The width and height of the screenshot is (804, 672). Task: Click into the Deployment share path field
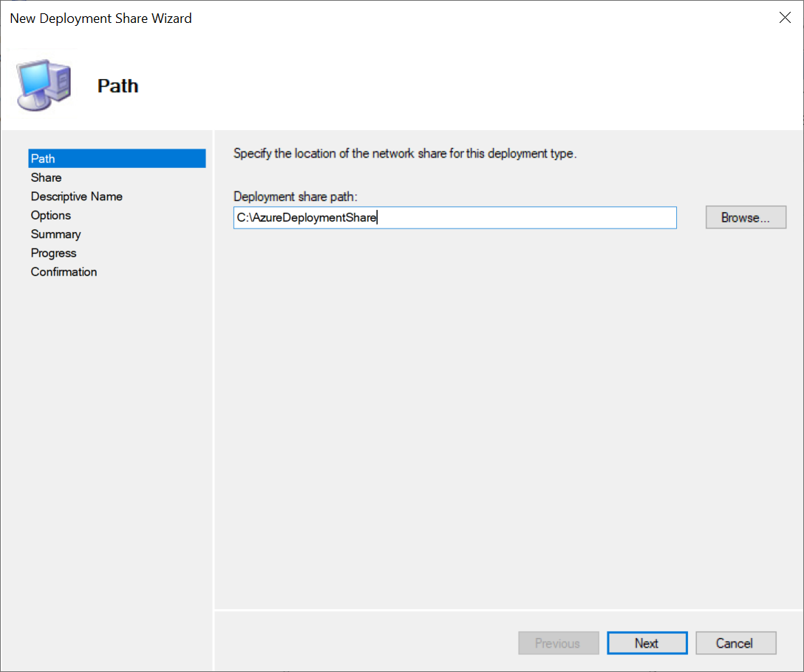454,217
